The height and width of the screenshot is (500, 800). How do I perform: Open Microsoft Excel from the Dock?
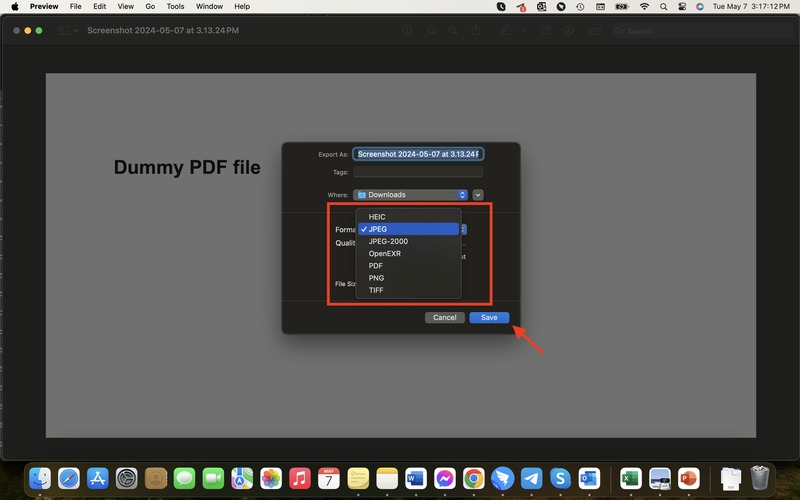pos(631,479)
